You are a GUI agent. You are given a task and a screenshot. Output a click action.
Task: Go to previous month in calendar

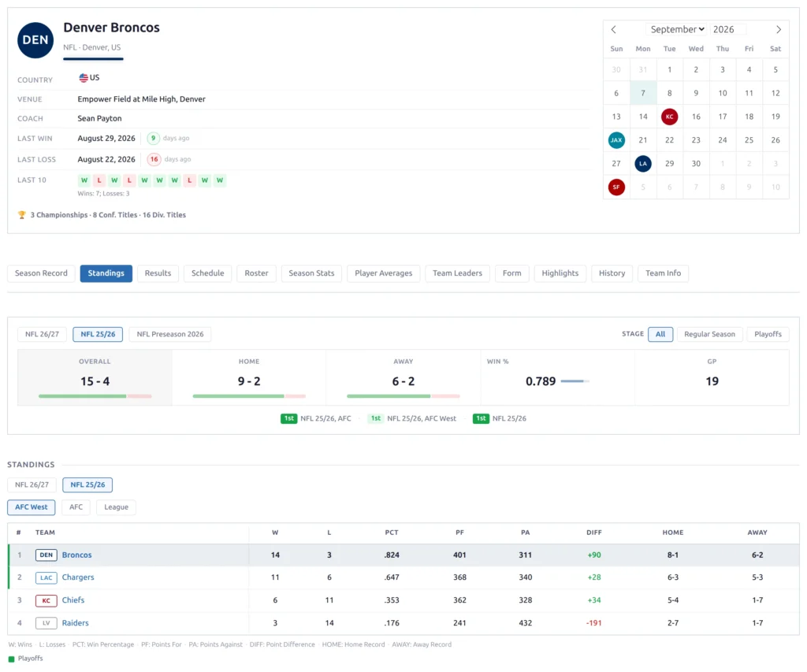[x=613, y=29]
